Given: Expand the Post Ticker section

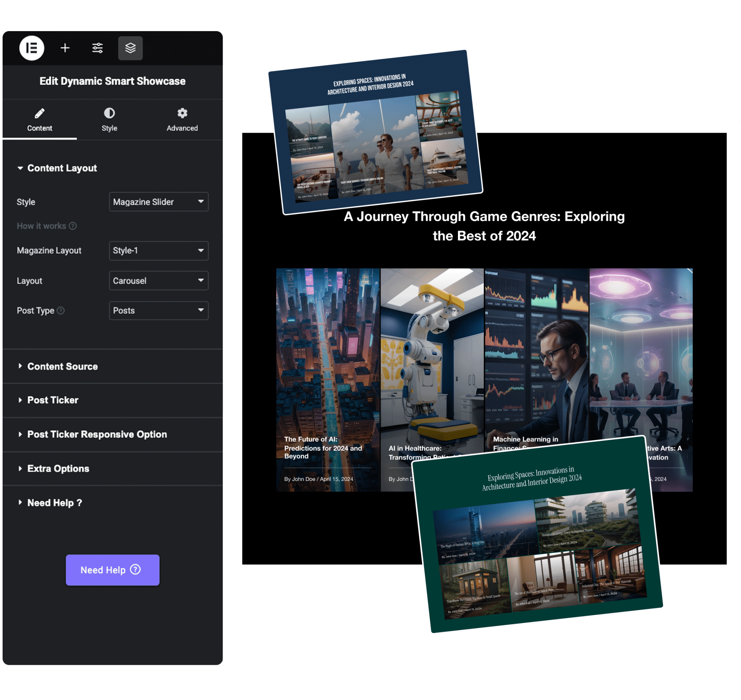Looking at the screenshot, I should click(53, 400).
